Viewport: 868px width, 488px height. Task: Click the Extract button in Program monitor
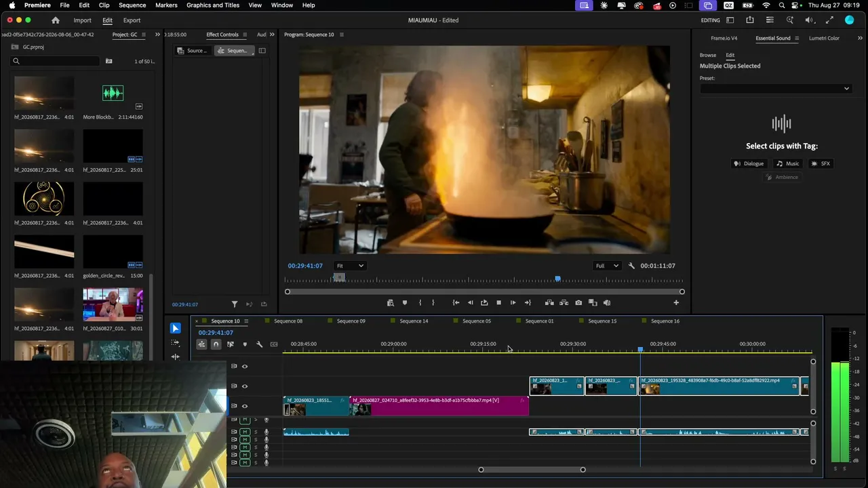[x=564, y=303]
